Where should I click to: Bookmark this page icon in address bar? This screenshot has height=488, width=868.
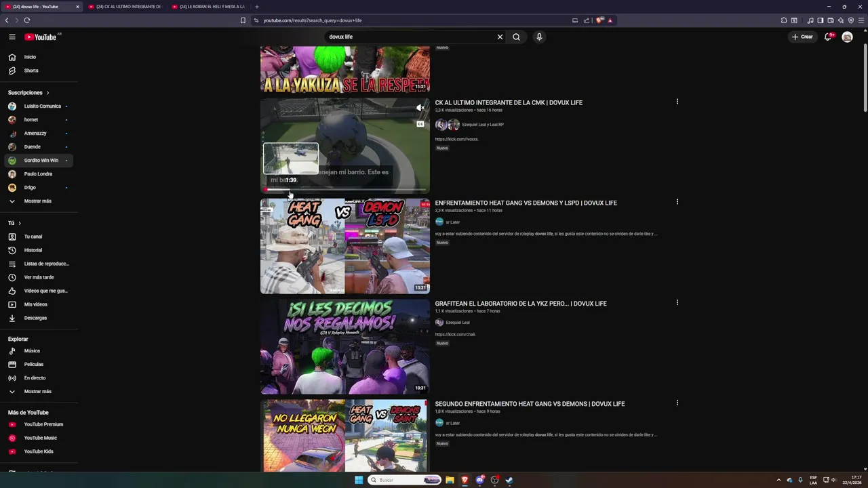tap(243, 20)
